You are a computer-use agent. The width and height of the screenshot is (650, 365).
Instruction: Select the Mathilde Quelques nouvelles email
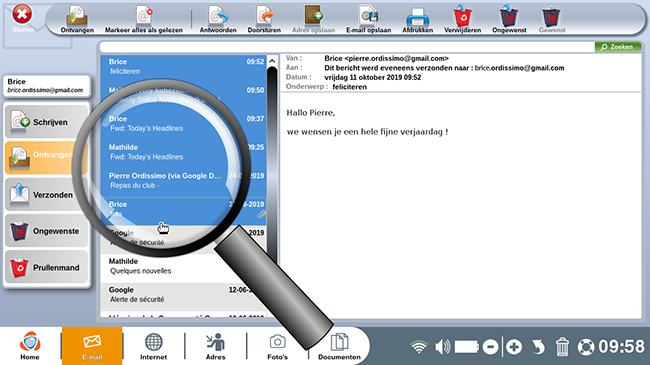tap(183, 266)
